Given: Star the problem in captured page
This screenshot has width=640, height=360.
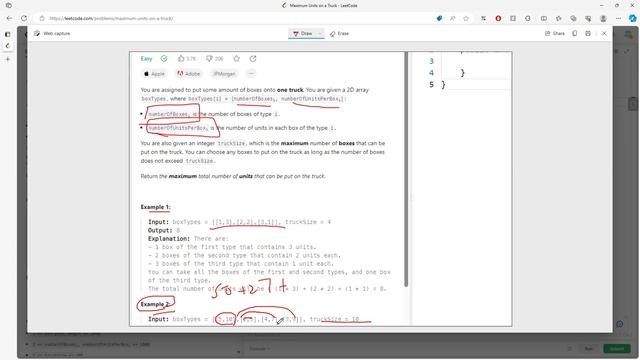Looking at the screenshot, I should [236, 59].
